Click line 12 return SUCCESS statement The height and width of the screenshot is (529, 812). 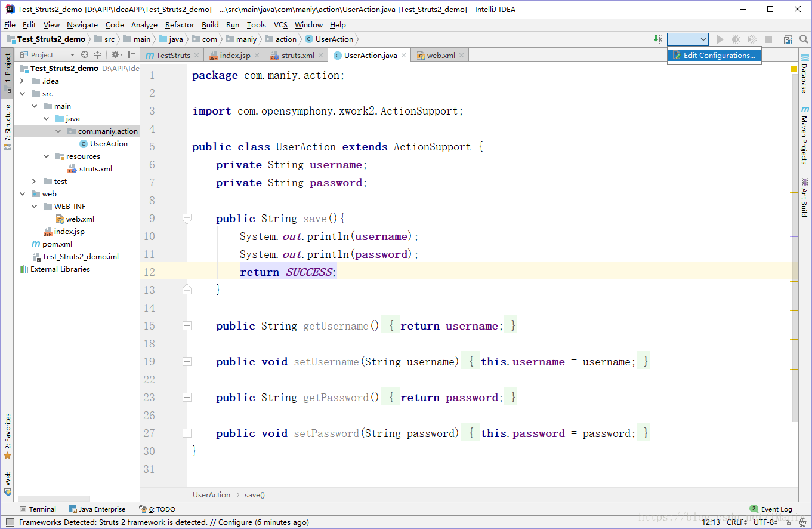click(288, 272)
